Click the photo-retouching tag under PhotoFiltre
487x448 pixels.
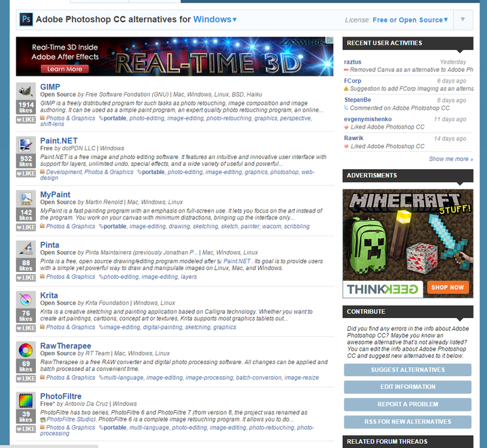pyautogui.click(x=271, y=428)
